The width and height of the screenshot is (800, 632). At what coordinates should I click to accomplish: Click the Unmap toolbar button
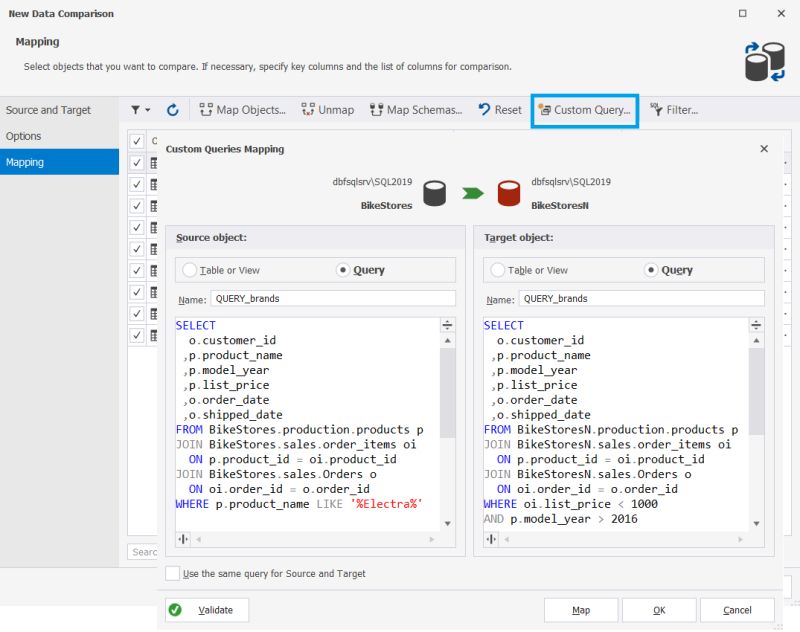pos(328,110)
